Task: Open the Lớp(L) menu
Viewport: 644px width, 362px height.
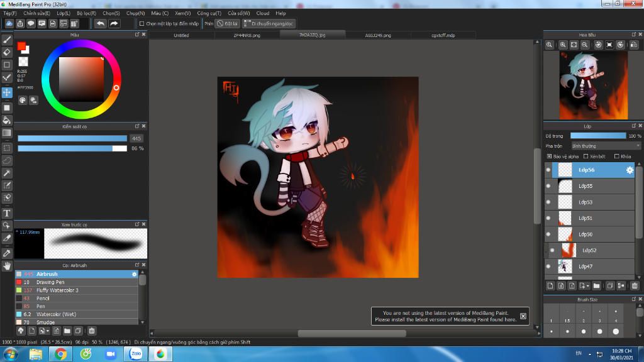Action: pyautogui.click(x=64, y=13)
